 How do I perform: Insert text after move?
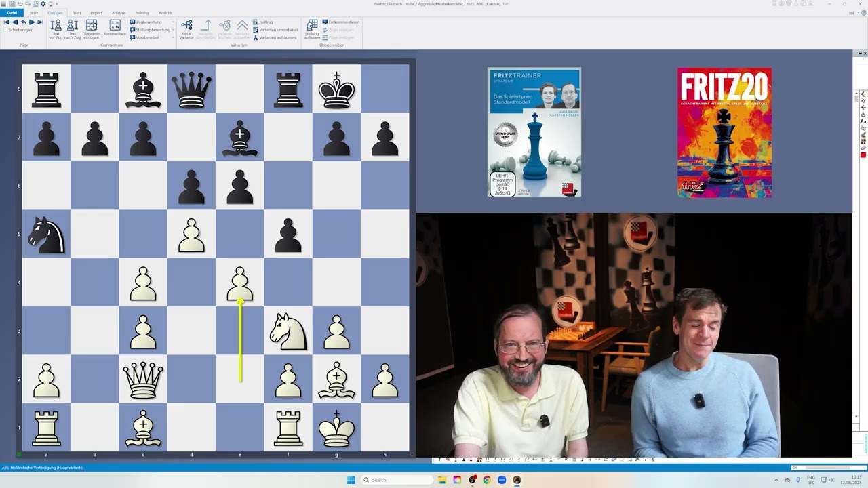[x=73, y=30]
